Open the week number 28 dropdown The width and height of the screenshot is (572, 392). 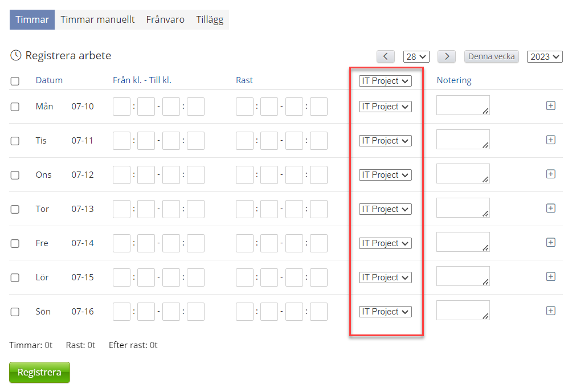coord(416,56)
